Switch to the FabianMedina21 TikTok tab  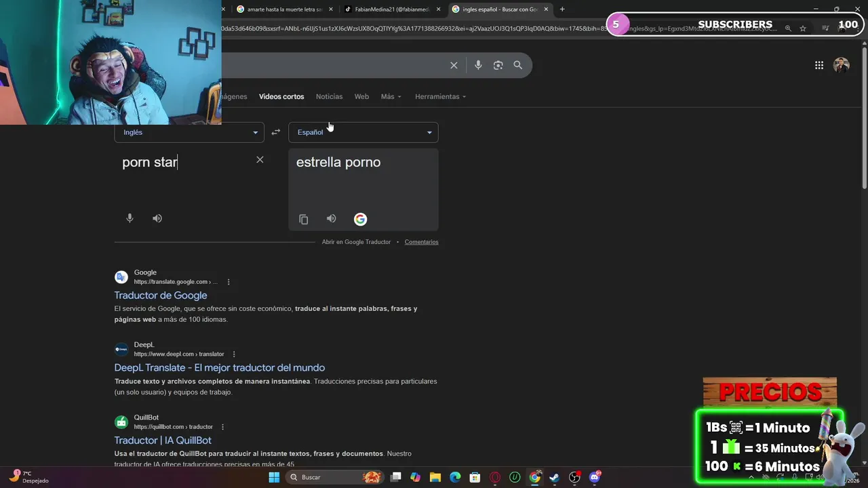[391, 9]
